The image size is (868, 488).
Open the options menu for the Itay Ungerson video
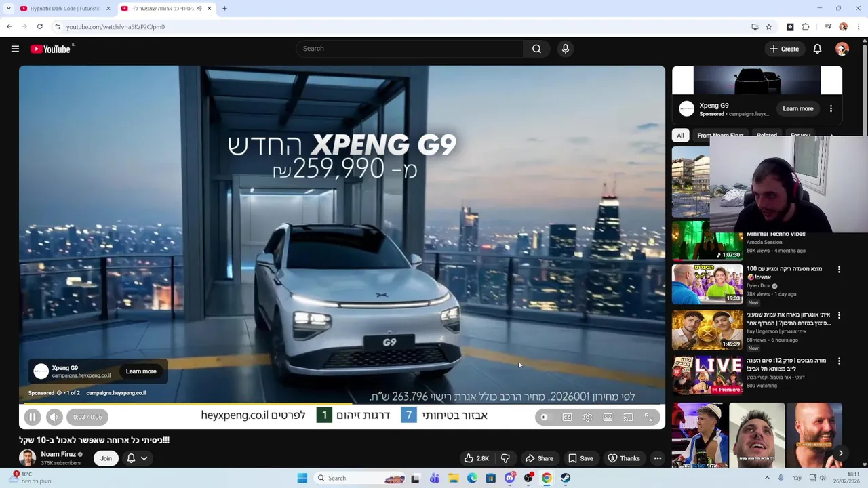pyautogui.click(x=839, y=315)
